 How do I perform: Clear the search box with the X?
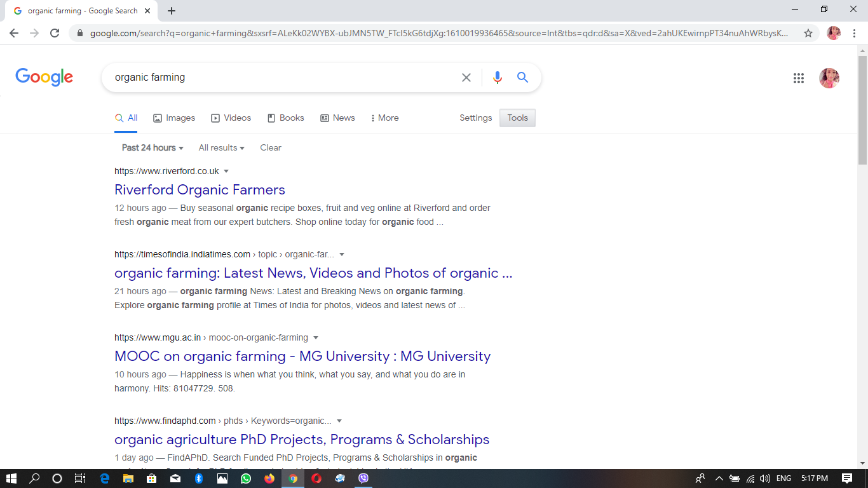click(466, 78)
